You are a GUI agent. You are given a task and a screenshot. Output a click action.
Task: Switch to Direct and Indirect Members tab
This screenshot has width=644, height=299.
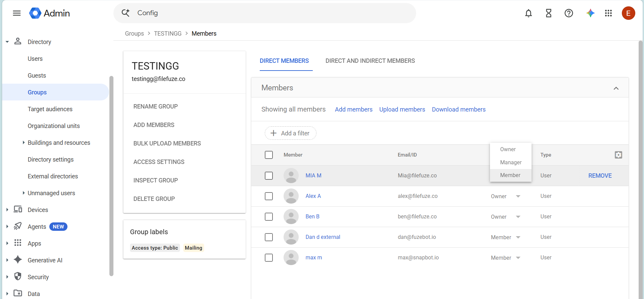click(x=370, y=61)
